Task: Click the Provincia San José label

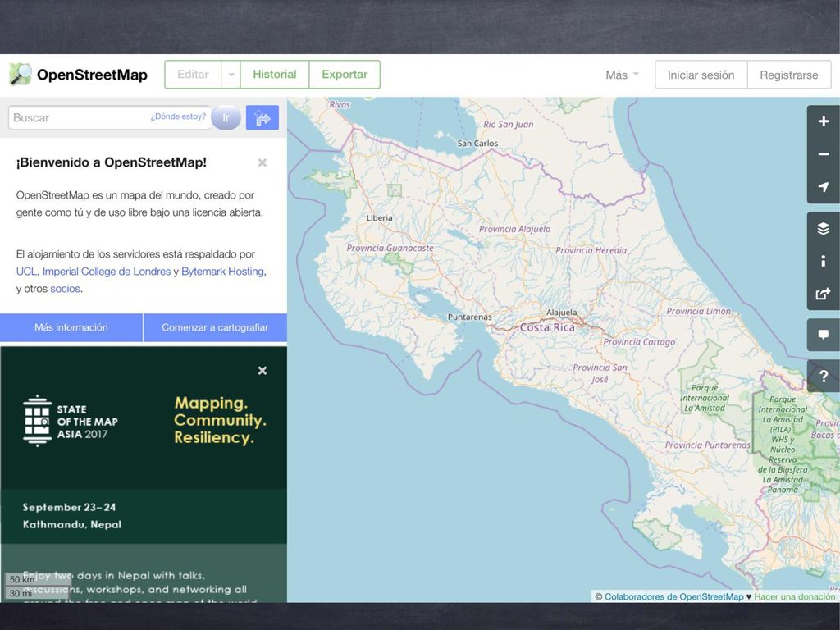Action: [600, 373]
